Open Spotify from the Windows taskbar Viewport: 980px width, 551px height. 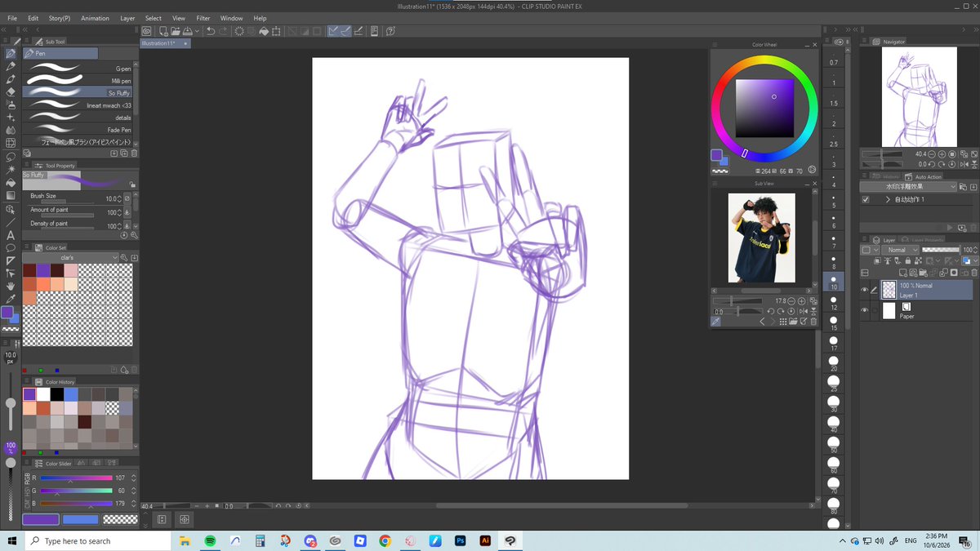tap(209, 540)
